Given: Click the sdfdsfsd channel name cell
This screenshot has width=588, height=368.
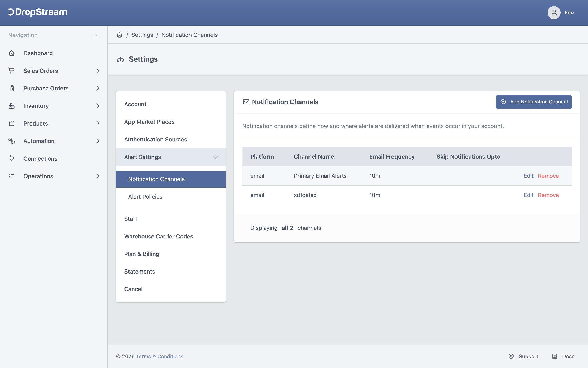Looking at the screenshot, I should [x=305, y=195].
